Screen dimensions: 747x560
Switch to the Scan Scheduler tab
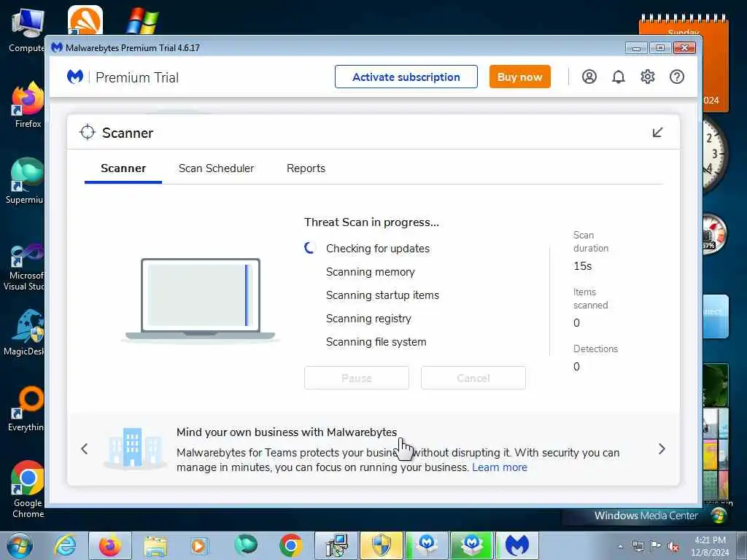click(x=216, y=168)
